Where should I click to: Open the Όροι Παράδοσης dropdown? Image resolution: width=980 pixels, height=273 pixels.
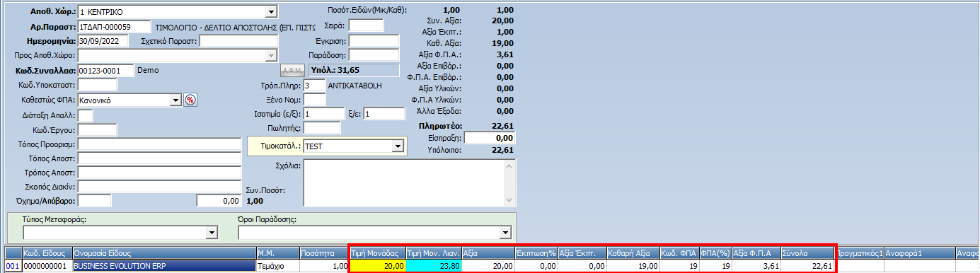(505, 232)
